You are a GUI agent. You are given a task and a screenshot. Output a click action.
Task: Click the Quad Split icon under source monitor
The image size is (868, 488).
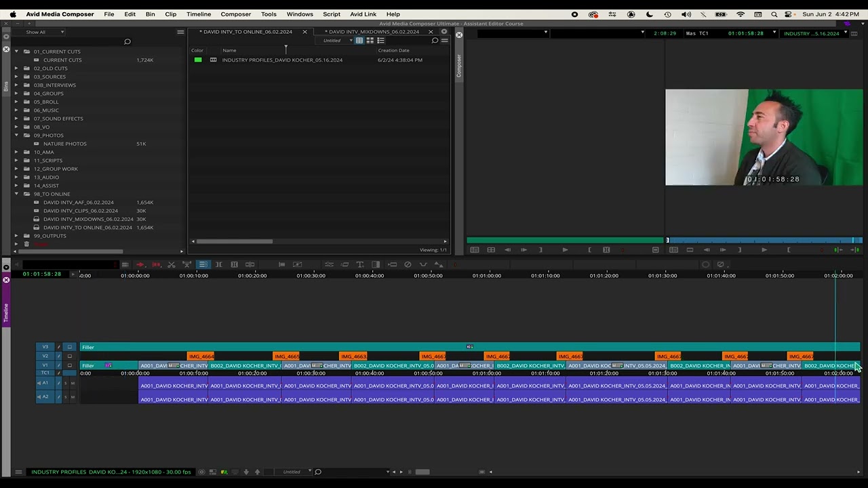pyautogui.click(x=491, y=250)
